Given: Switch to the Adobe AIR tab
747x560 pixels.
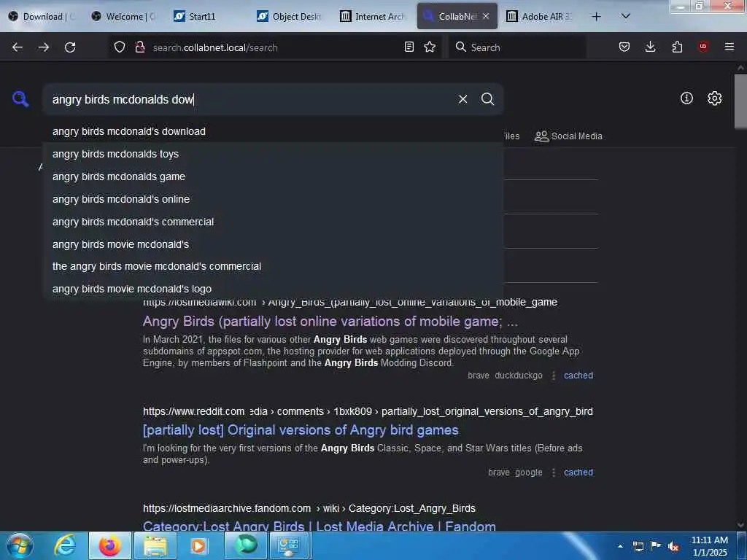Looking at the screenshot, I should pyautogui.click(x=541, y=16).
